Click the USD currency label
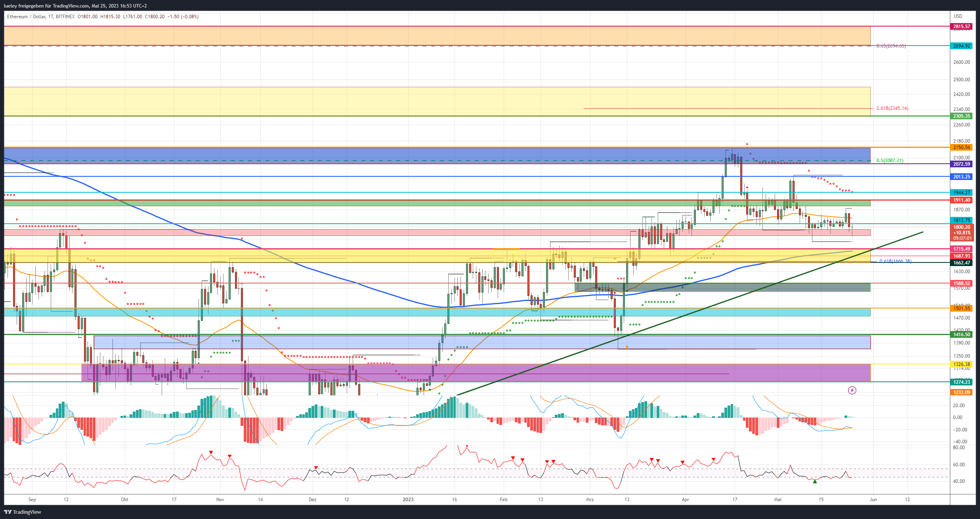 (958, 16)
